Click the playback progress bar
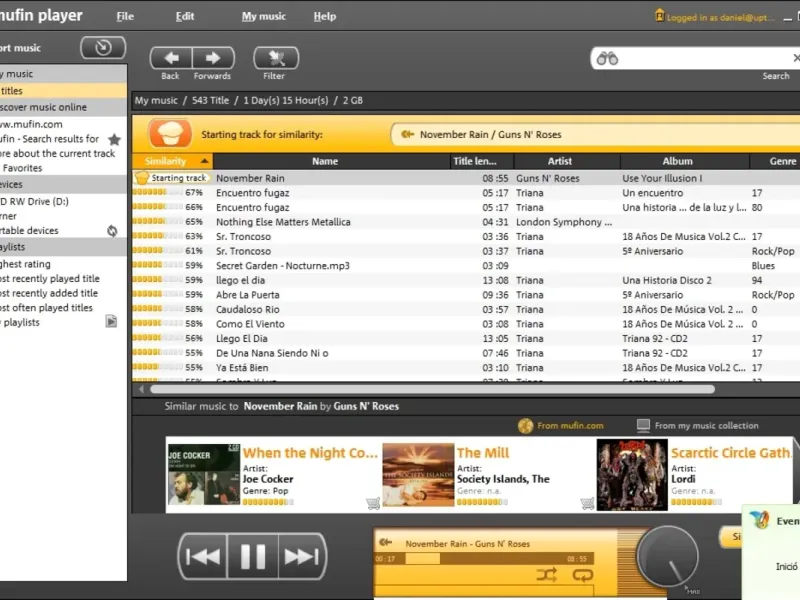 click(483, 559)
